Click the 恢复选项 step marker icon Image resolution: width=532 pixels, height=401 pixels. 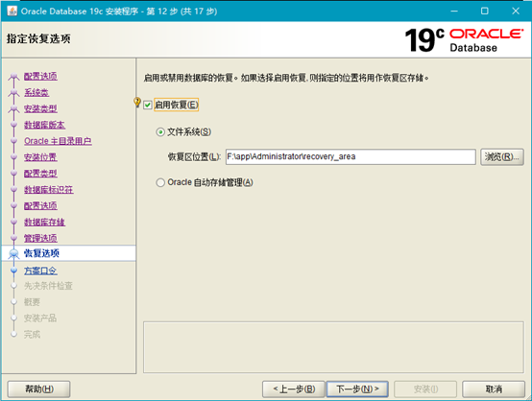click(x=13, y=253)
